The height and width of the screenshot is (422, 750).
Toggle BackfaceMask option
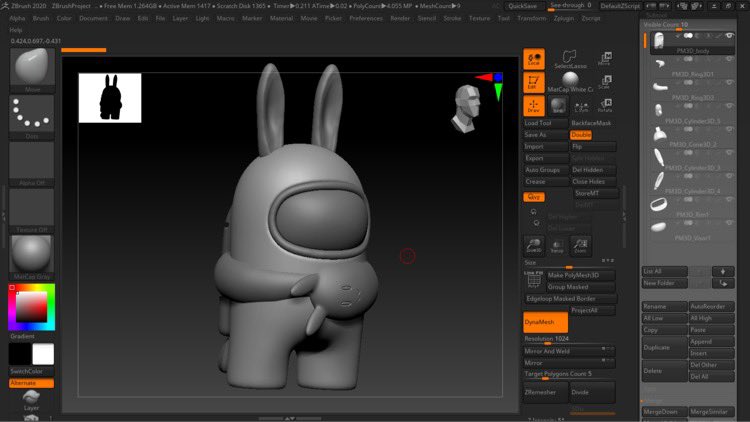coord(592,123)
